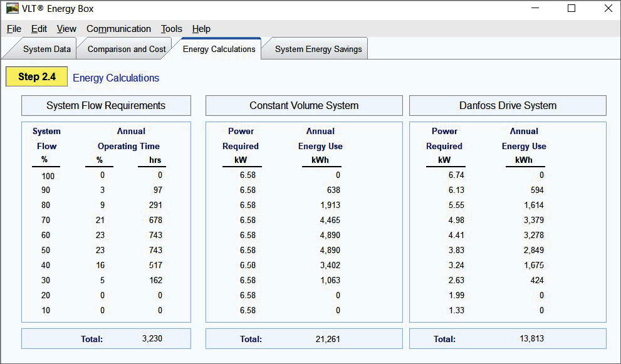Minimize the Energy Box window
621x364 pixels.
(x=535, y=9)
